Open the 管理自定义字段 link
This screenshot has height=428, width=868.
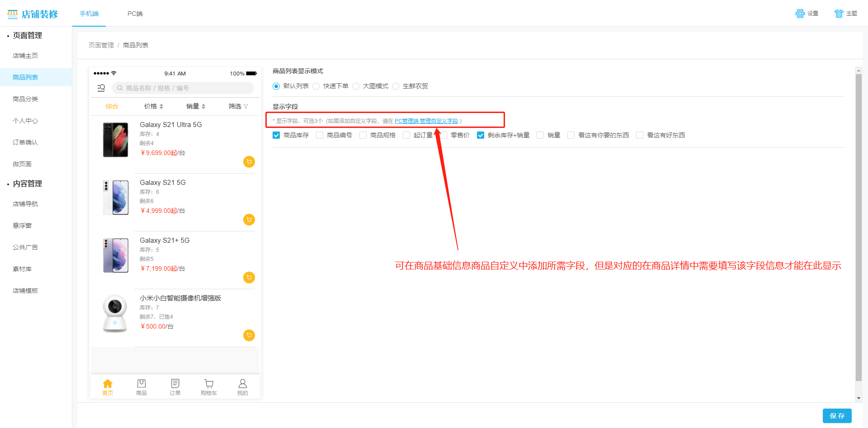coord(438,121)
